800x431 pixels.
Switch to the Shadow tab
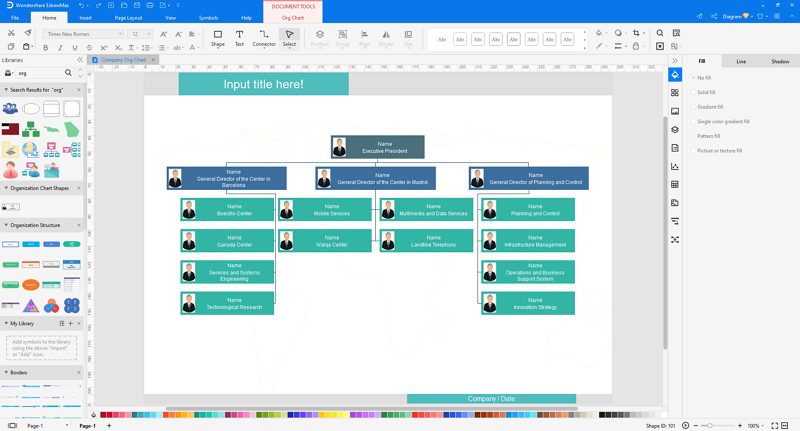pos(780,61)
